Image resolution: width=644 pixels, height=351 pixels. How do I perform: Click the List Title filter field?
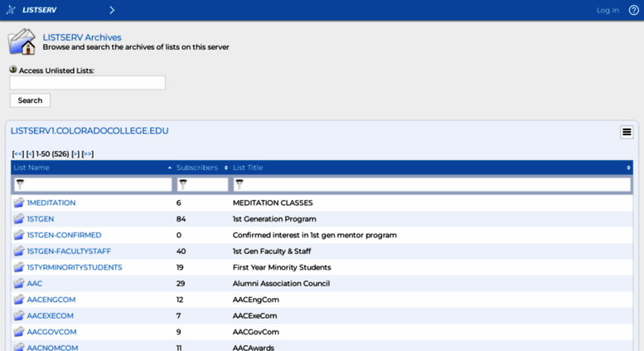coord(432,184)
